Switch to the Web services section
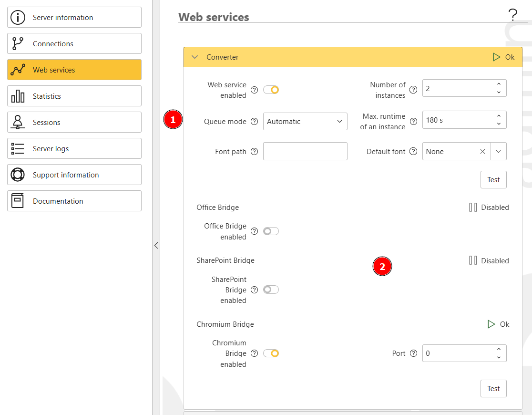The height and width of the screenshot is (415, 532). [74, 70]
